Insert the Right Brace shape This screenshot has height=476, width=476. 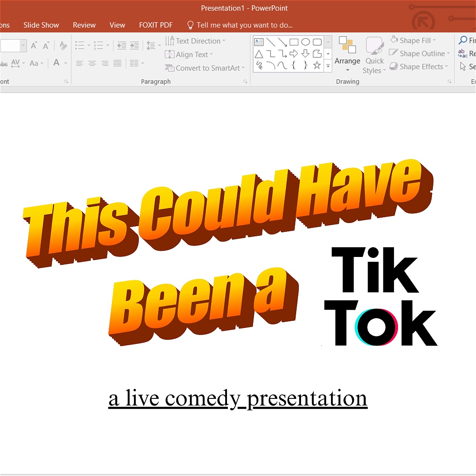point(305,65)
